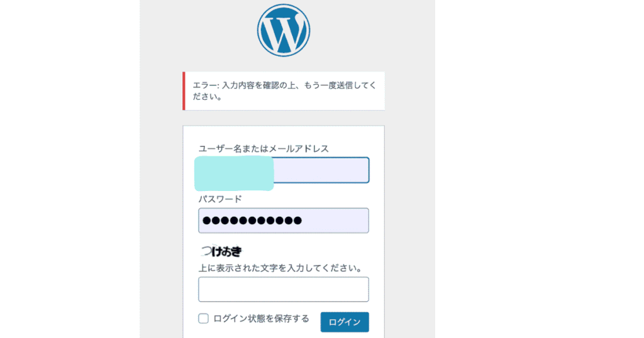The height and width of the screenshot is (338, 644).
Task: Focus the パスワード input field
Action: point(283,221)
